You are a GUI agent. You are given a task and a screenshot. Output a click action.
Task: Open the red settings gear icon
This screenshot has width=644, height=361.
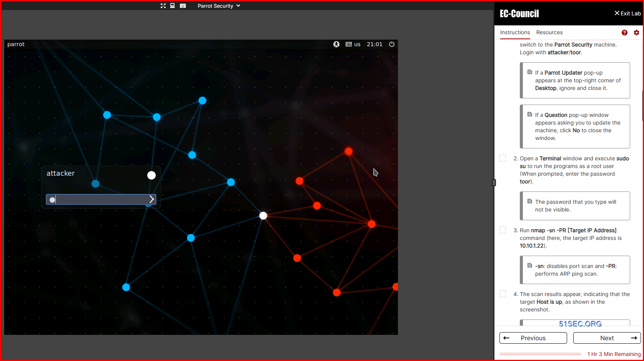pyautogui.click(x=636, y=33)
